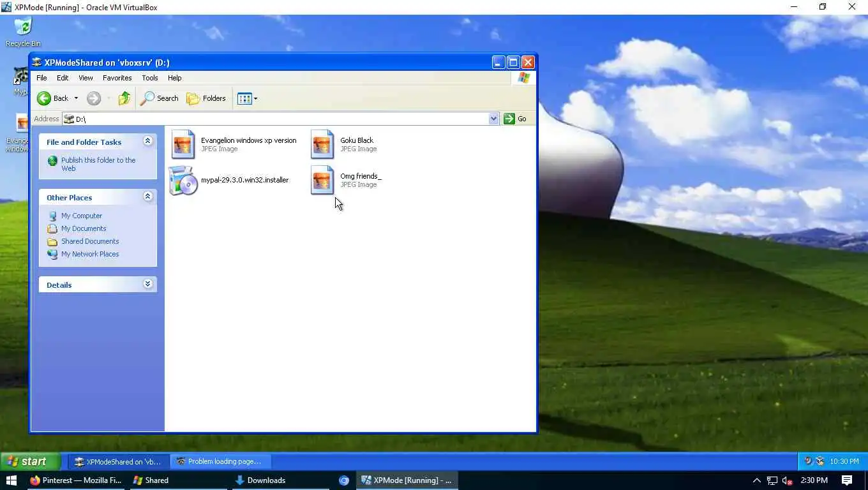The width and height of the screenshot is (868, 490).
Task: Click the Windows flag logo in Explorer
Action: [524, 78]
